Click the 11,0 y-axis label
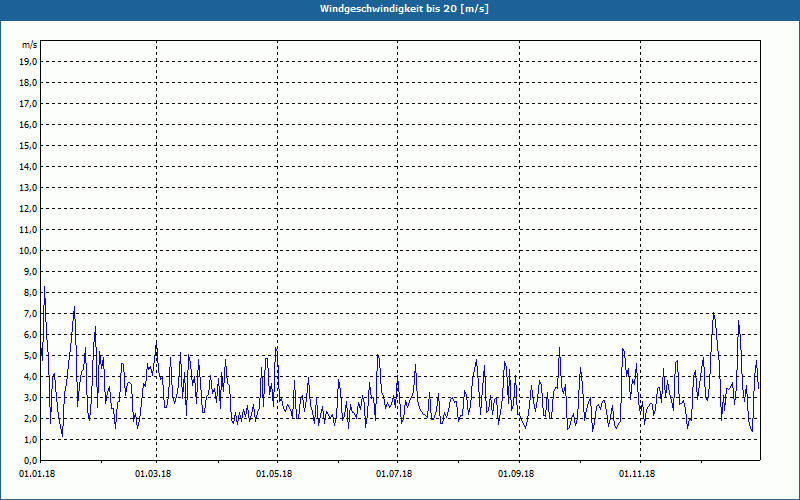Viewport: 800px width, 500px height. click(x=28, y=230)
